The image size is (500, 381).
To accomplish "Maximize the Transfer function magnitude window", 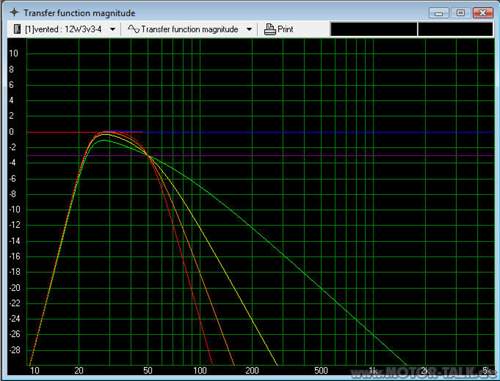I will click(x=460, y=13).
